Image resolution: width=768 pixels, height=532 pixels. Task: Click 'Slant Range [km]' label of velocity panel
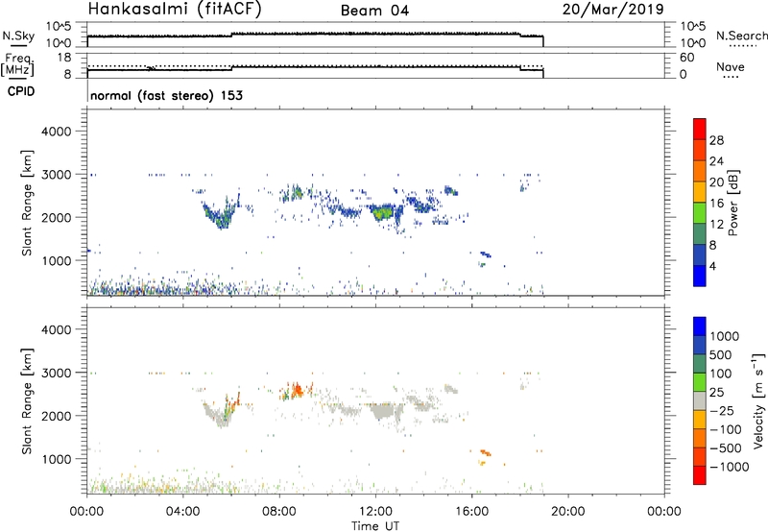point(27,401)
